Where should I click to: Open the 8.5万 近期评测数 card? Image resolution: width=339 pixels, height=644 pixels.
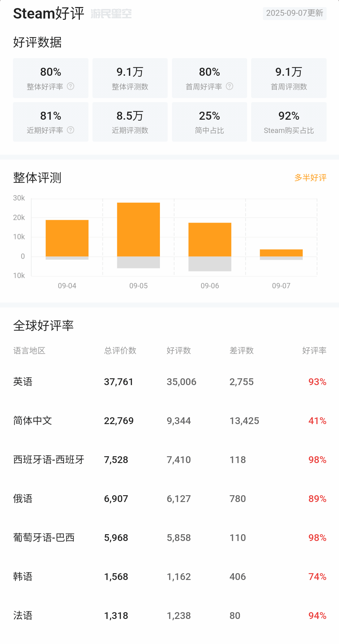(x=130, y=122)
